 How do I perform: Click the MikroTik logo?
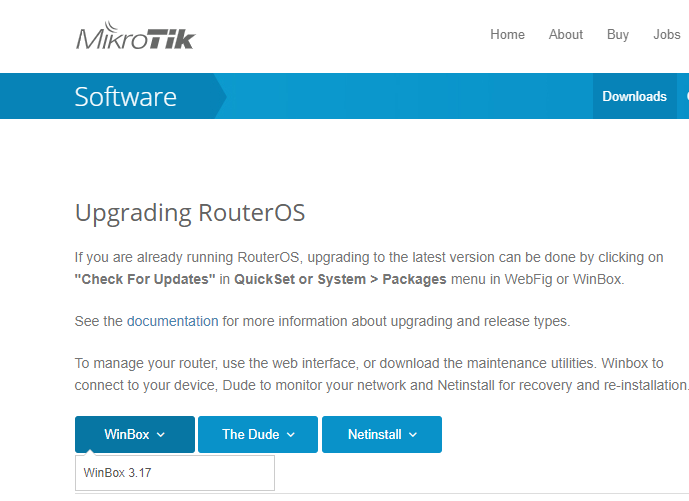[136, 36]
